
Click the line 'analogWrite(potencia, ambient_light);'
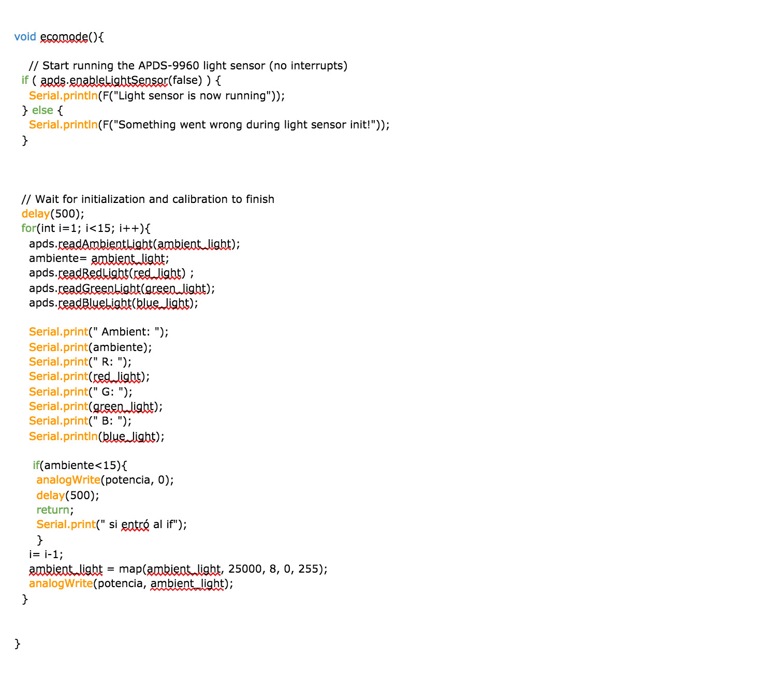coord(131,584)
